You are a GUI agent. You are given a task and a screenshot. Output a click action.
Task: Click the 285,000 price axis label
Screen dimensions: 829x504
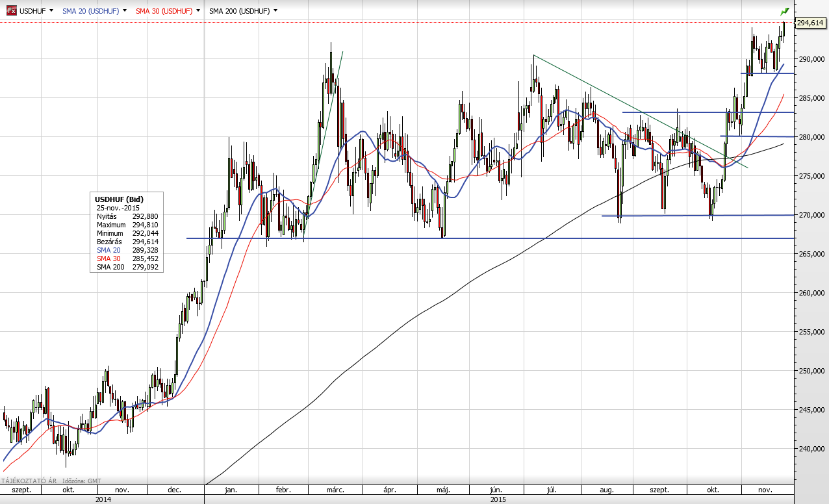[x=811, y=98]
